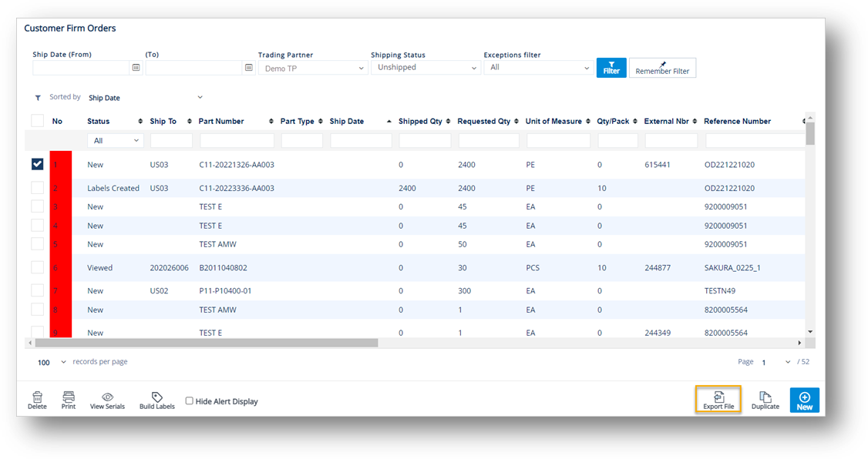Open View Serials eye icon
Screen dimensions: 868x459
point(107,397)
